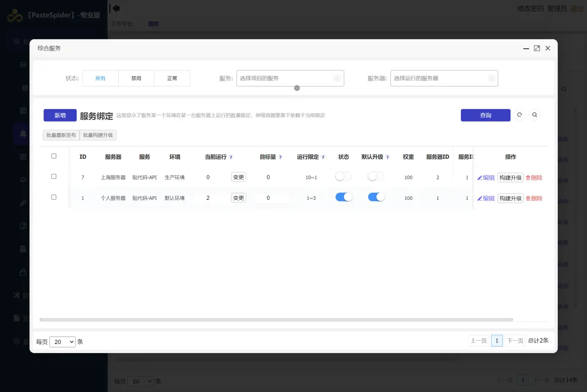Click the 删除 trash icon for 个人服务器 row
Image resolution: width=587 pixels, height=392 pixels.
[x=528, y=199]
